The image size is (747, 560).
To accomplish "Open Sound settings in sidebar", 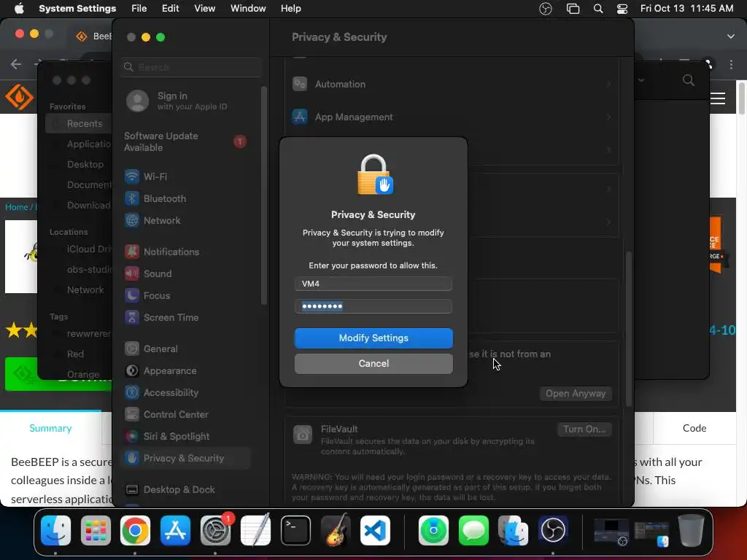I will 148,274.
